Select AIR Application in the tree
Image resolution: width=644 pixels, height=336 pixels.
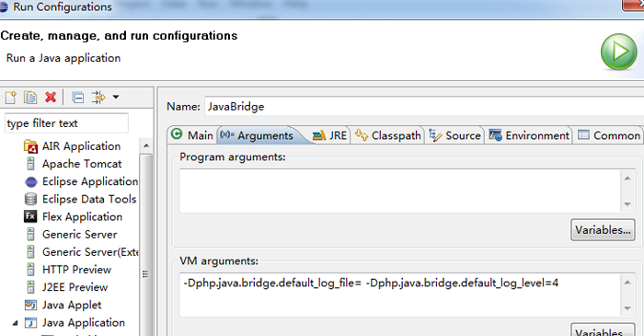[81, 146]
